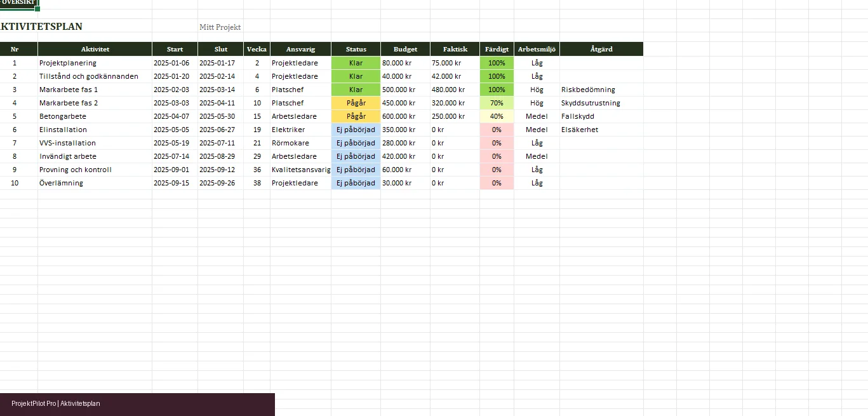The height and width of the screenshot is (416, 868).
Task: Click the Aktivitet column header
Action: pos(95,49)
